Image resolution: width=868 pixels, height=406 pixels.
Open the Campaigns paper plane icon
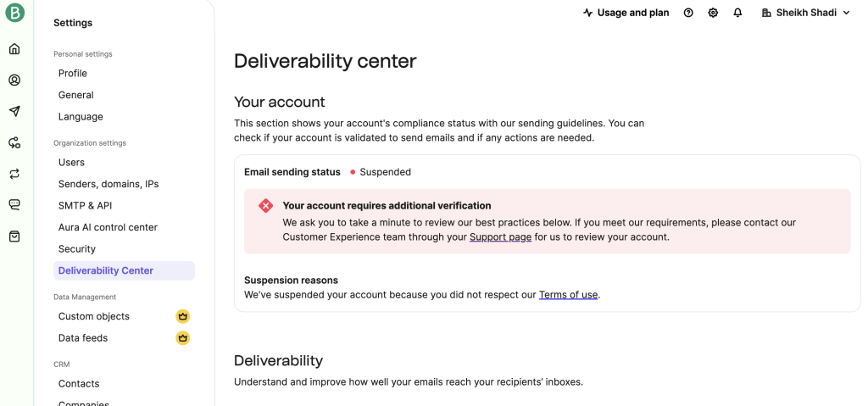(14, 111)
